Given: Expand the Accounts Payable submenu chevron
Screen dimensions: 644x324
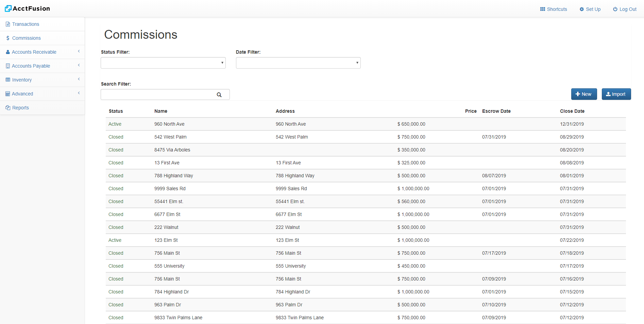Looking at the screenshot, I should click(79, 65).
